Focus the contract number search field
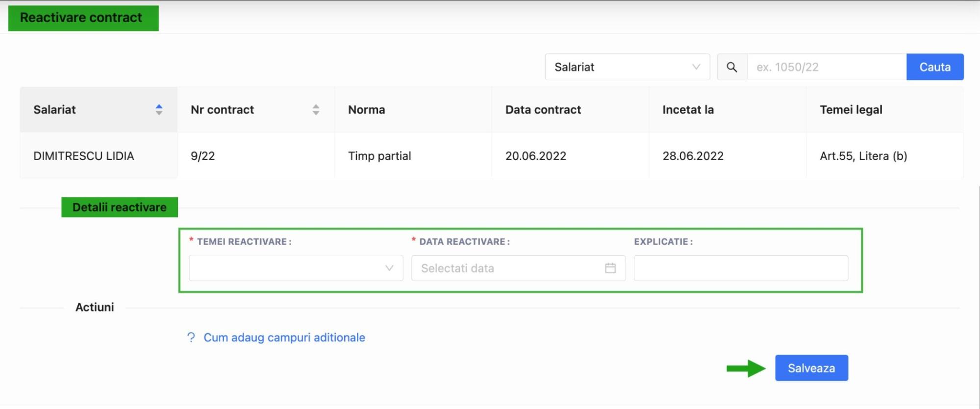Image resolution: width=980 pixels, height=409 pixels. 826,67
